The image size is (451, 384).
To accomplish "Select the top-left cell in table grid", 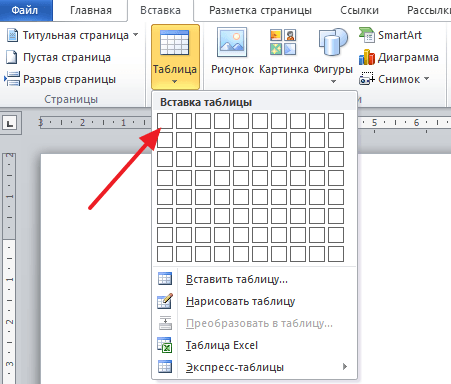I will pyautogui.click(x=165, y=121).
